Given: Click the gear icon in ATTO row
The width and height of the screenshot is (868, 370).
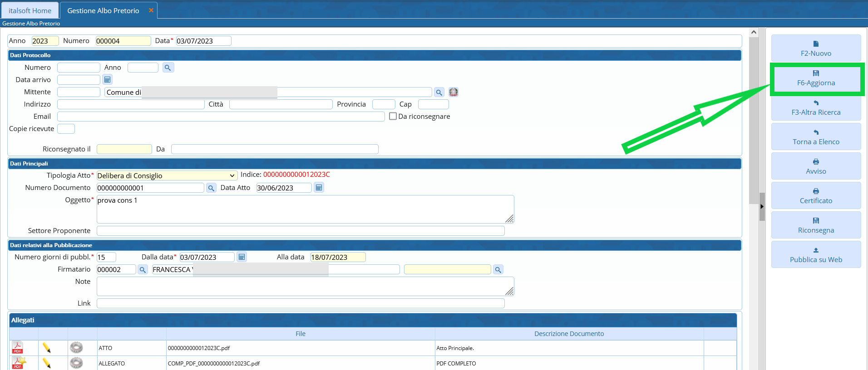Looking at the screenshot, I should [x=76, y=348].
